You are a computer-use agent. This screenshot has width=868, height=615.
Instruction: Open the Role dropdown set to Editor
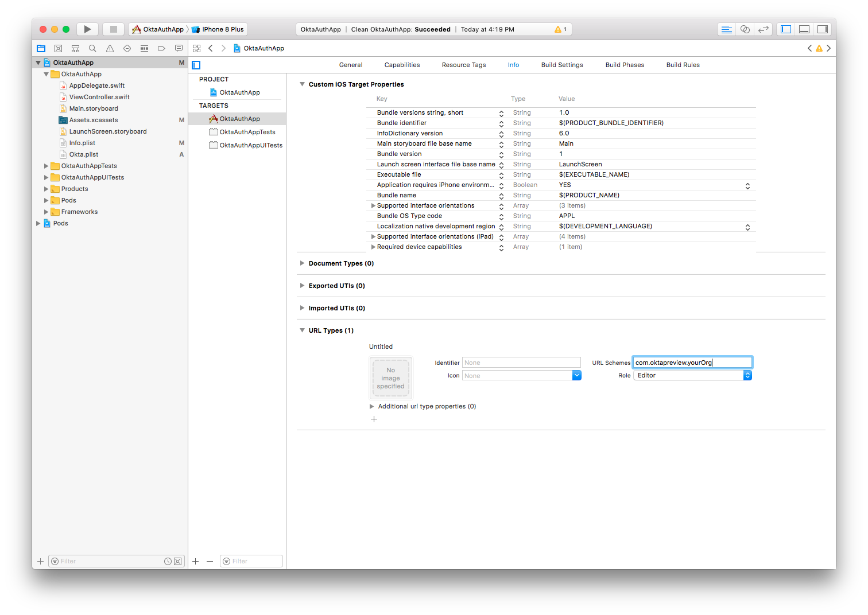coord(692,375)
